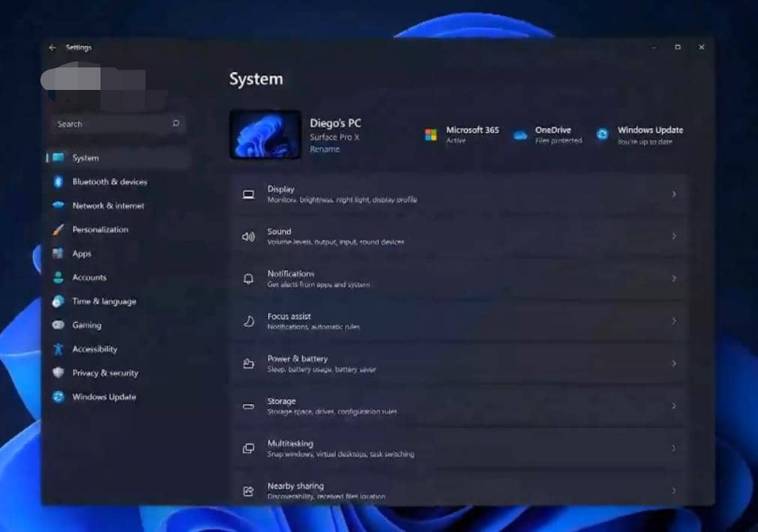Click the desktop wallpaper thumbnail for Diego's PC
The width and height of the screenshot is (758, 532).
click(265, 135)
